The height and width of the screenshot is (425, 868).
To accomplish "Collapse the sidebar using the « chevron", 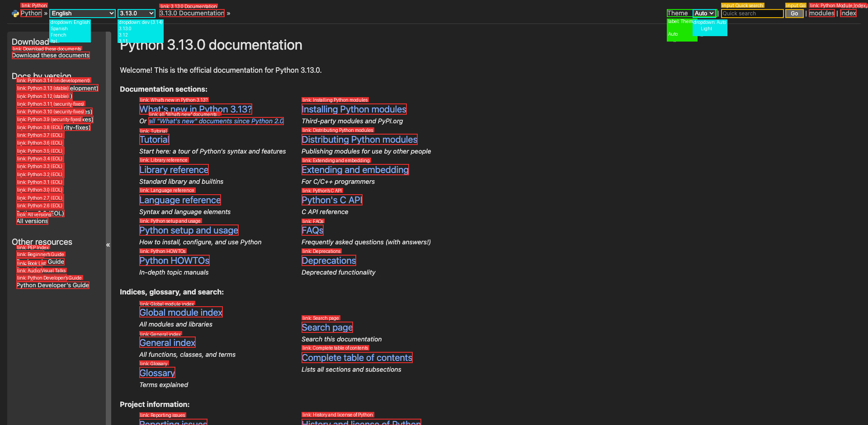I will click(108, 244).
